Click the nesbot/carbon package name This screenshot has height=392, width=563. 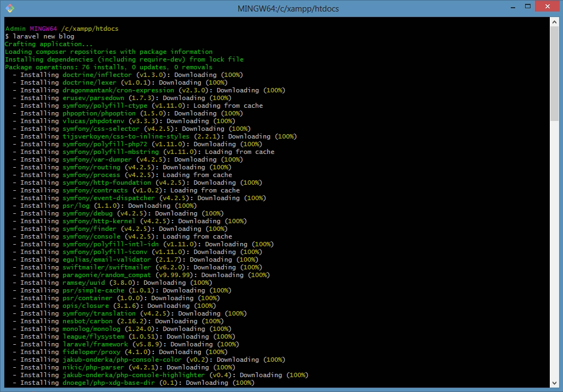87,321
